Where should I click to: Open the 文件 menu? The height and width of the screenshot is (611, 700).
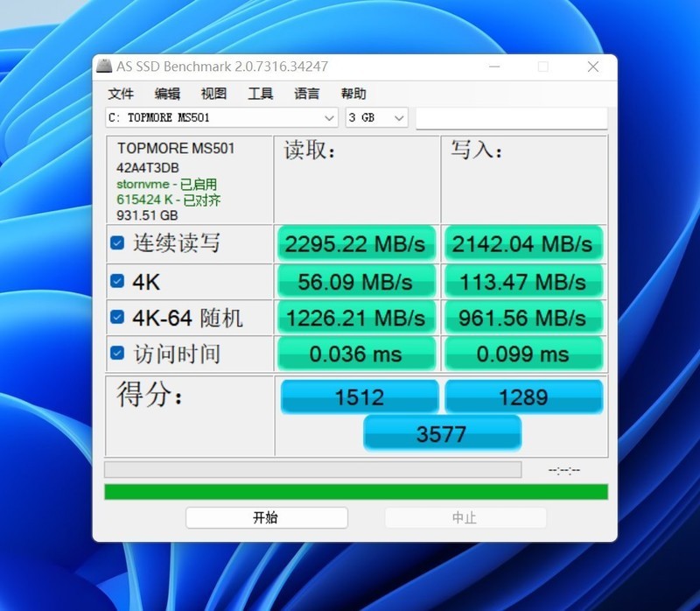click(122, 94)
